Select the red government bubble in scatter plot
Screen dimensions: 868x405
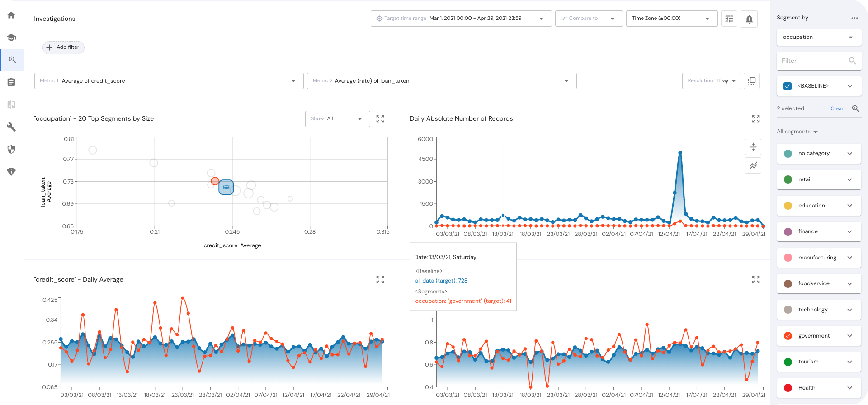pos(215,181)
